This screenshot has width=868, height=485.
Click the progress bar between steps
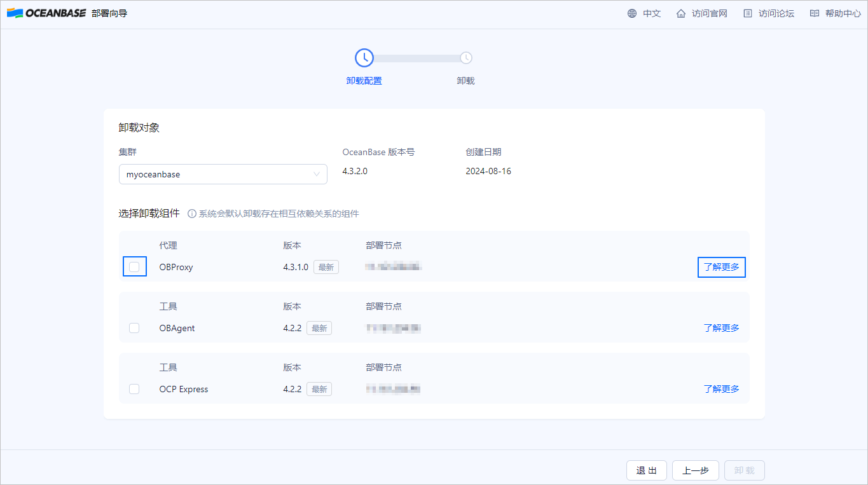click(417, 58)
